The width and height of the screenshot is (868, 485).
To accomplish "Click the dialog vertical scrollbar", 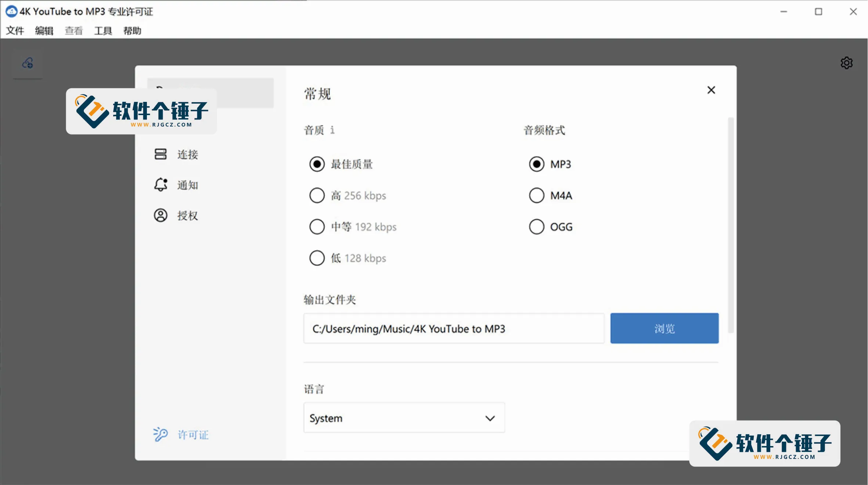I will [731, 225].
